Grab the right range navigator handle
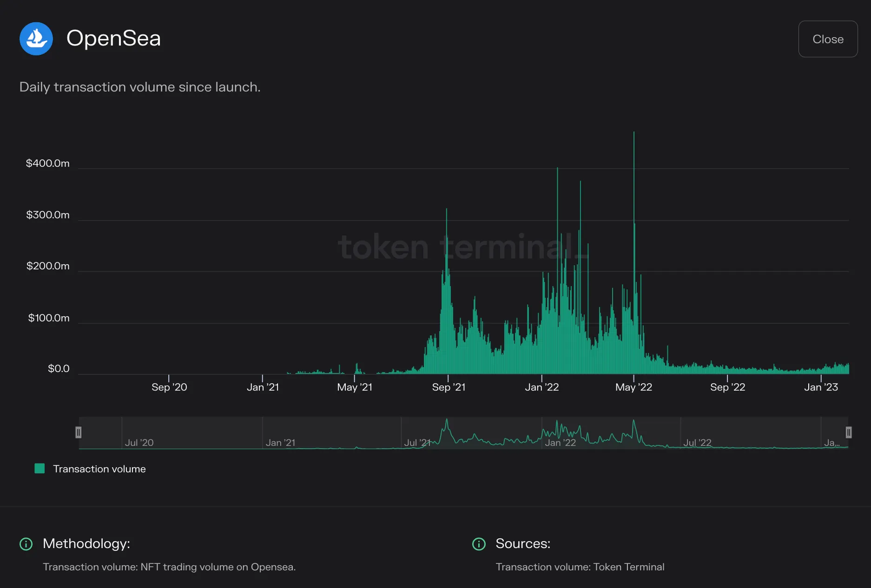 [x=849, y=432]
